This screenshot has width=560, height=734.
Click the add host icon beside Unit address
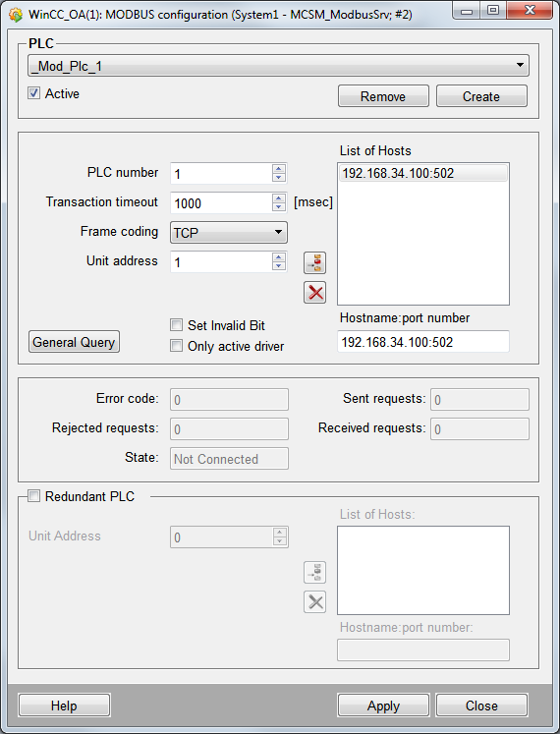pos(314,262)
